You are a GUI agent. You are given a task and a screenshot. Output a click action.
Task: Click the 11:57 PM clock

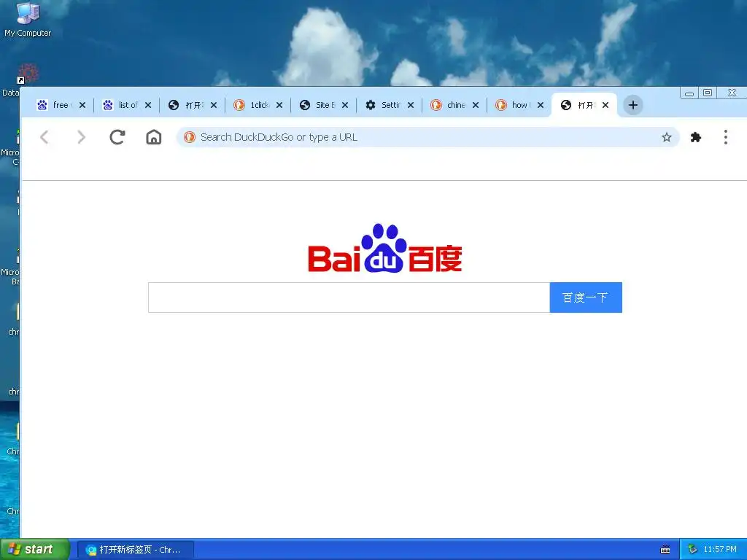coord(720,549)
